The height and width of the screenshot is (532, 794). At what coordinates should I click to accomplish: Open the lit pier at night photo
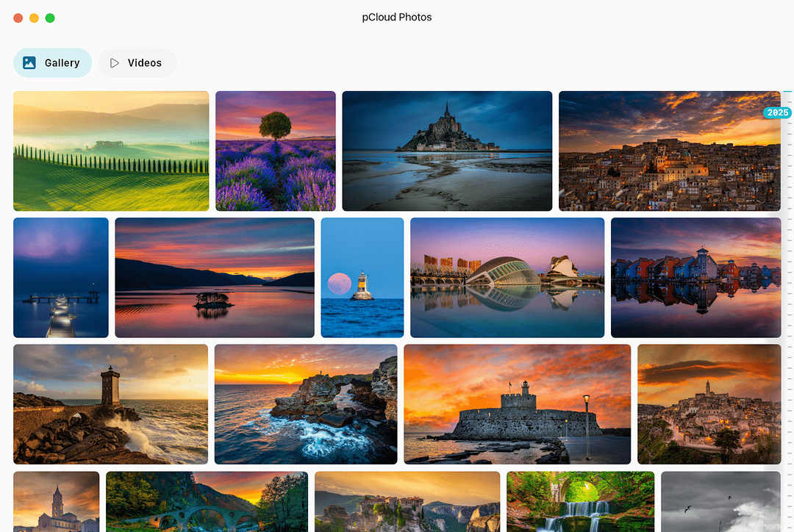(61, 277)
